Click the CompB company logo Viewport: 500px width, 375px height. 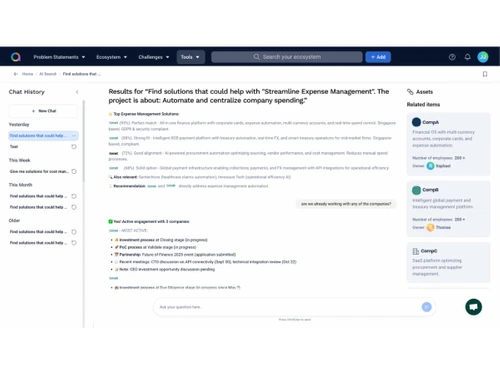[416, 190]
